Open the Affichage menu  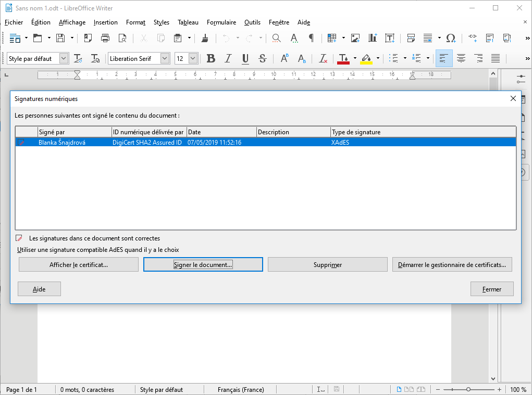tap(72, 22)
